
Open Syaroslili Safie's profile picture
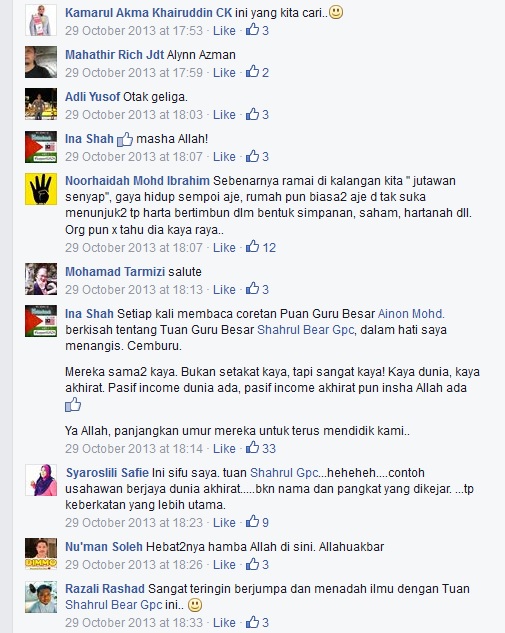pyautogui.click(x=41, y=480)
